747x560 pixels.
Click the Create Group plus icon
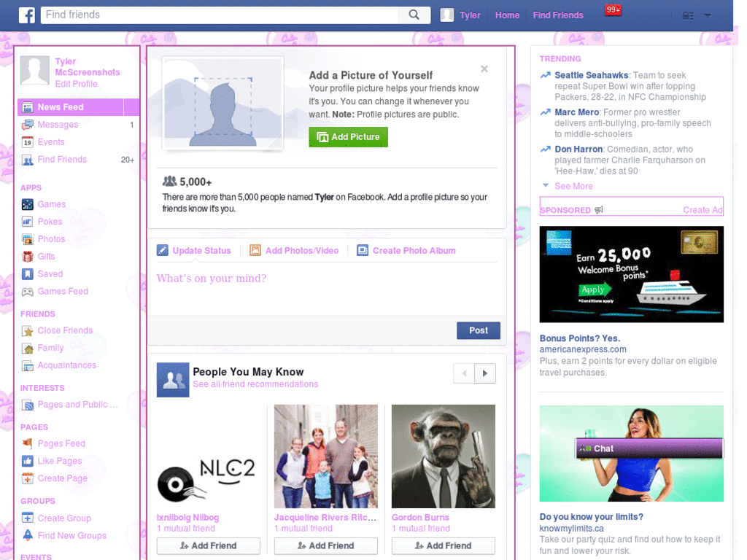coord(28,518)
